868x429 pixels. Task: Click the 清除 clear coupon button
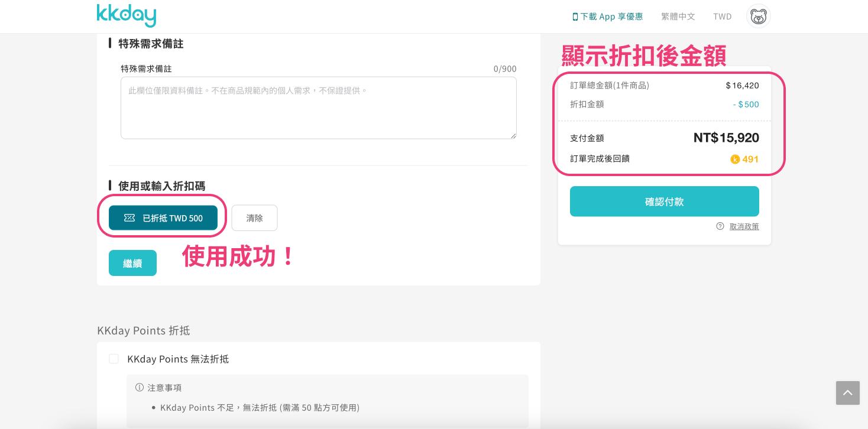(x=254, y=217)
